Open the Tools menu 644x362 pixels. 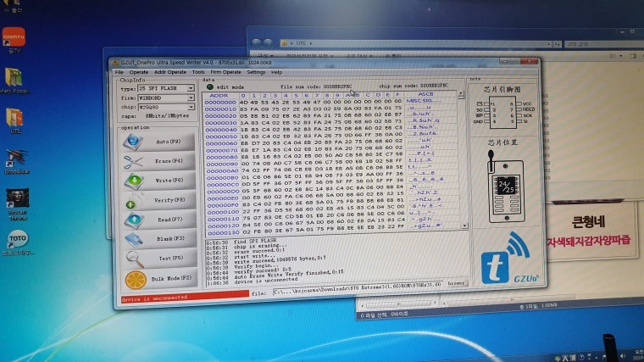198,72
